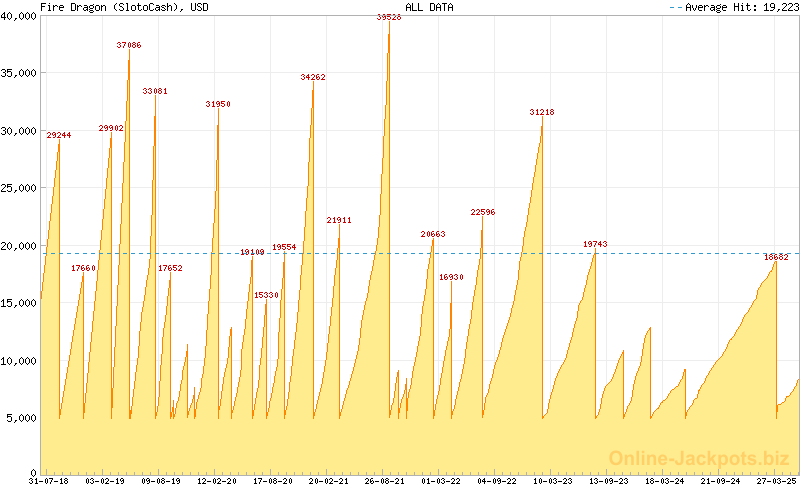Select the 16930 data label
Image resolution: width=800 pixels, height=490 pixels.
(x=452, y=277)
